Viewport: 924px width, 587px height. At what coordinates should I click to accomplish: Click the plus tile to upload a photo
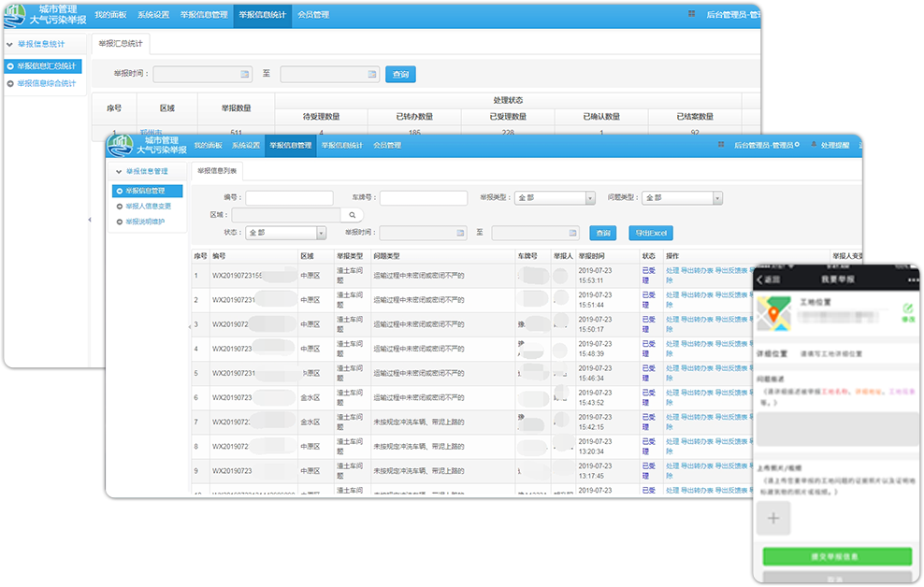click(x=773, y=518)
